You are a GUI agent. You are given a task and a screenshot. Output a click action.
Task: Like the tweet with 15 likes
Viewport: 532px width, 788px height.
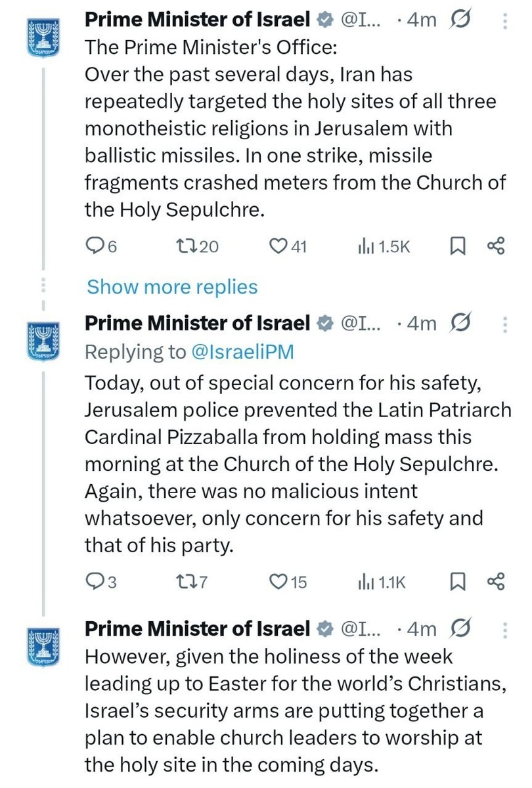pyautogui.click(x=280, y=582)
